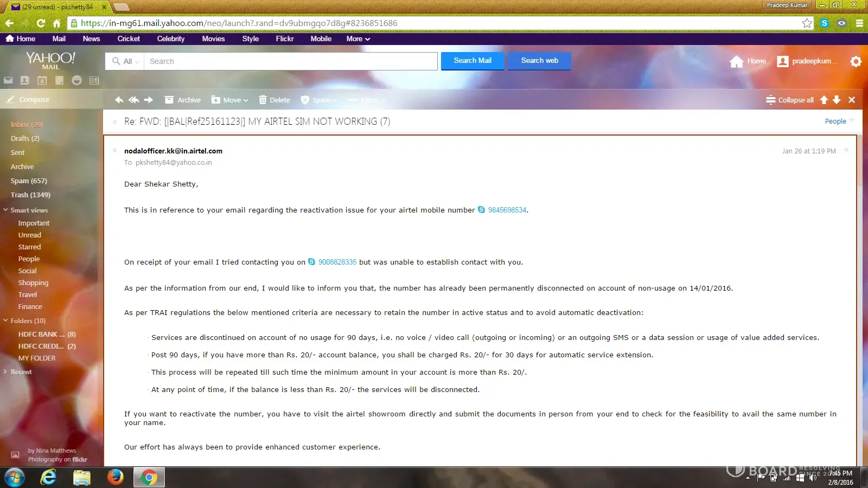
Task: Focus the mail search input field
Action: tap(291, 61)
